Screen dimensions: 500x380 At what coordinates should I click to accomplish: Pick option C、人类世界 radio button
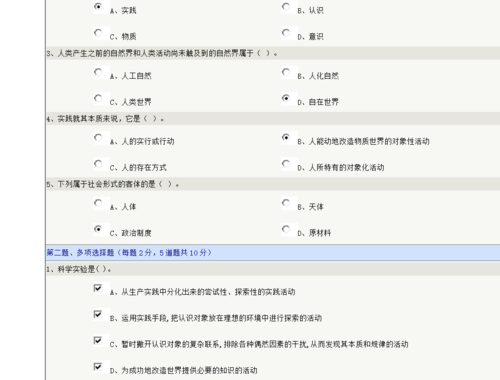(x=98, y=98)
